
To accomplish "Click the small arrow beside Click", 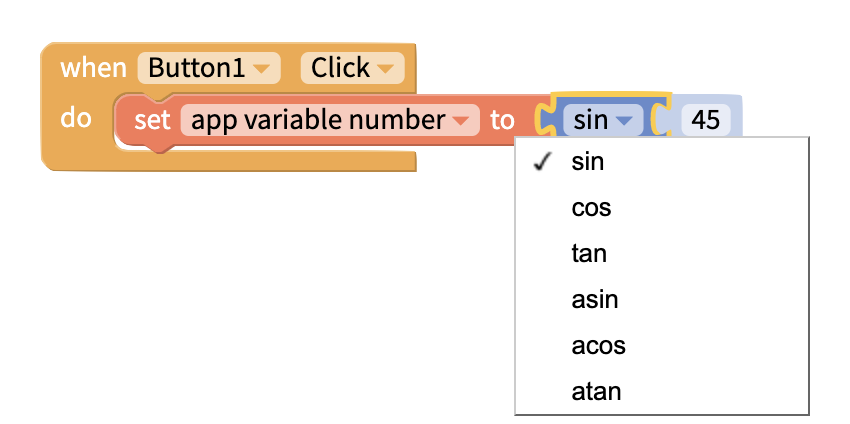I will (x=386, y=69).
